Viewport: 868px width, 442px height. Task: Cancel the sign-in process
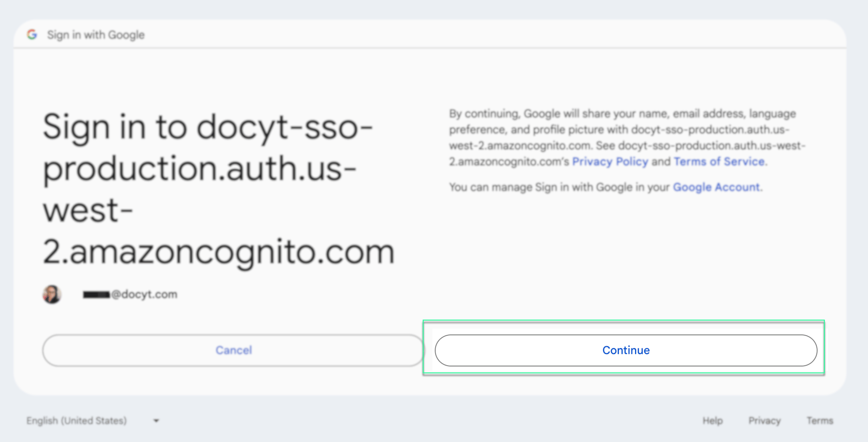(x=234, y=350)
